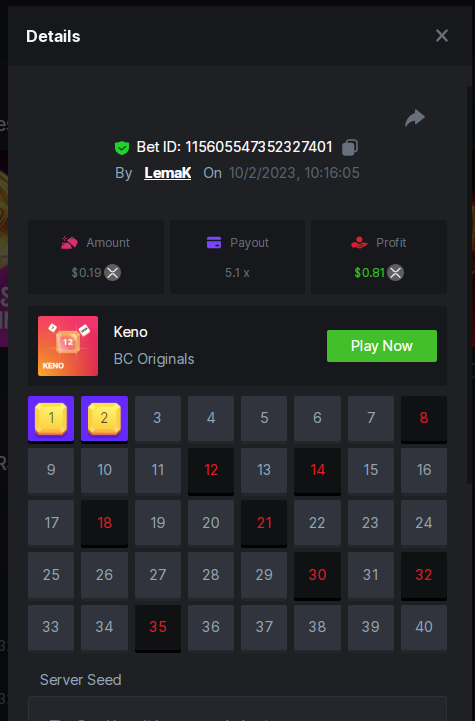Click Keno tile number 35
475x721 pixels.
[158, 627]
